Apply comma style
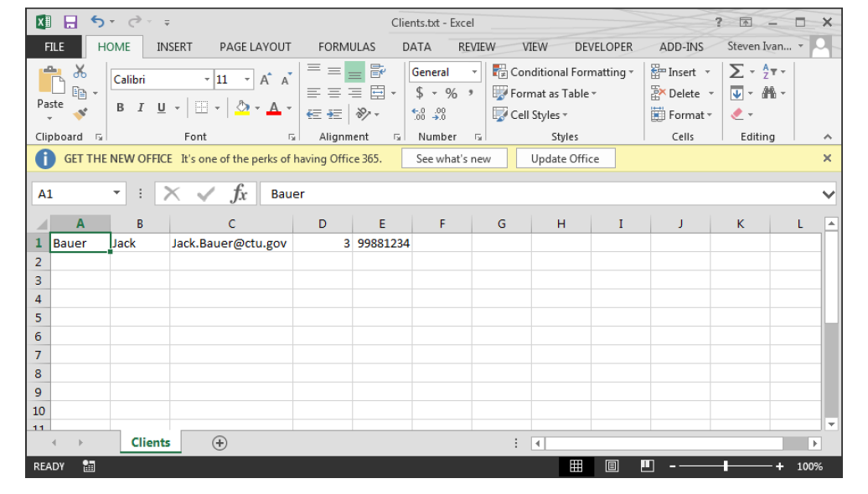The image size is (868, 494). pos(471,93)
